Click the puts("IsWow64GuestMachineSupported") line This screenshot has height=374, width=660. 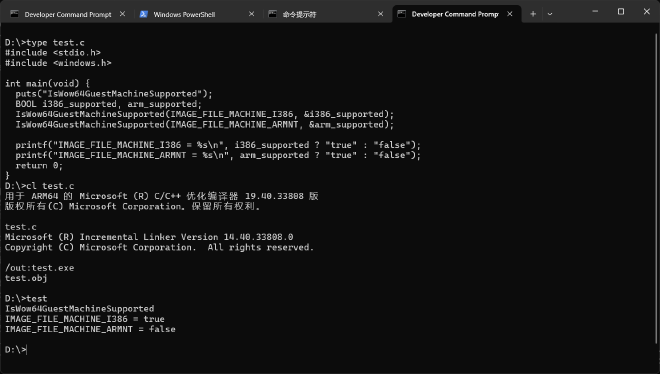point(114,94)
